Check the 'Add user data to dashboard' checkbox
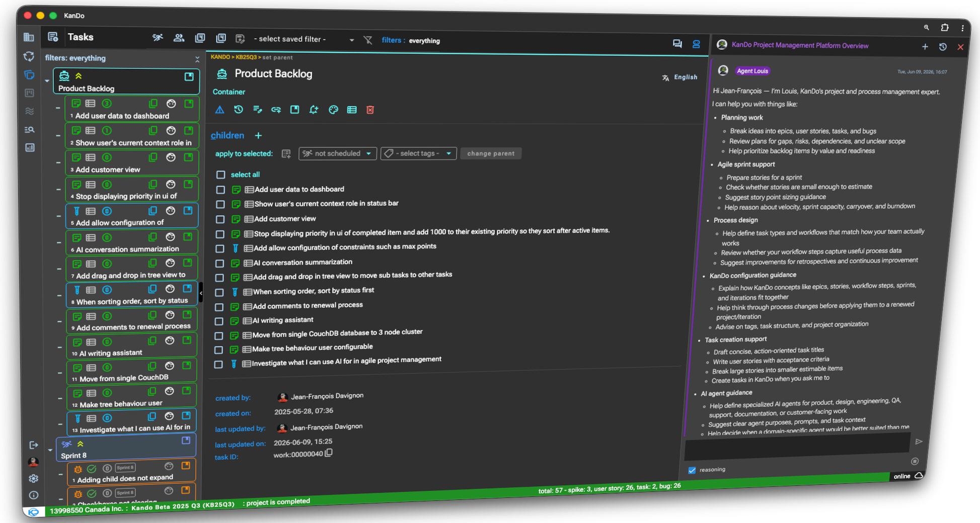Viewport: 980px width, 523px height. pos(220,190)
